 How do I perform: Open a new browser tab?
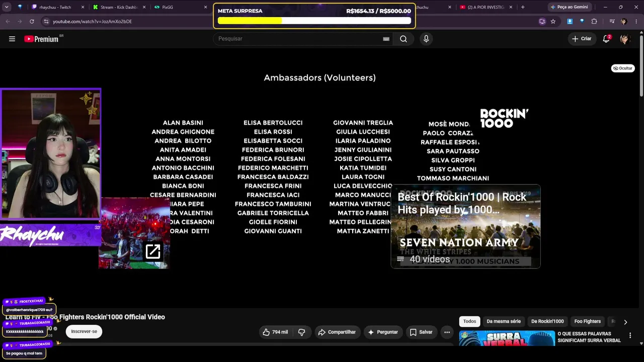(x=523, y=7)
